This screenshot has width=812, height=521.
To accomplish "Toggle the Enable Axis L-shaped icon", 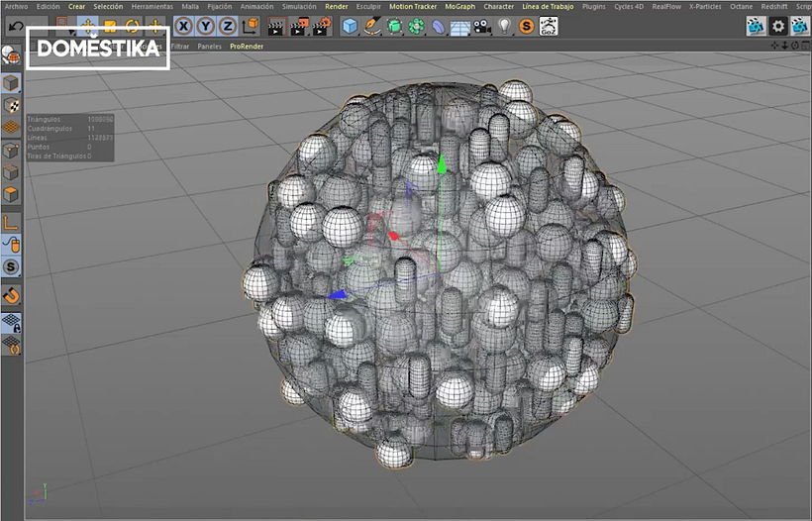I will (12, 223).
